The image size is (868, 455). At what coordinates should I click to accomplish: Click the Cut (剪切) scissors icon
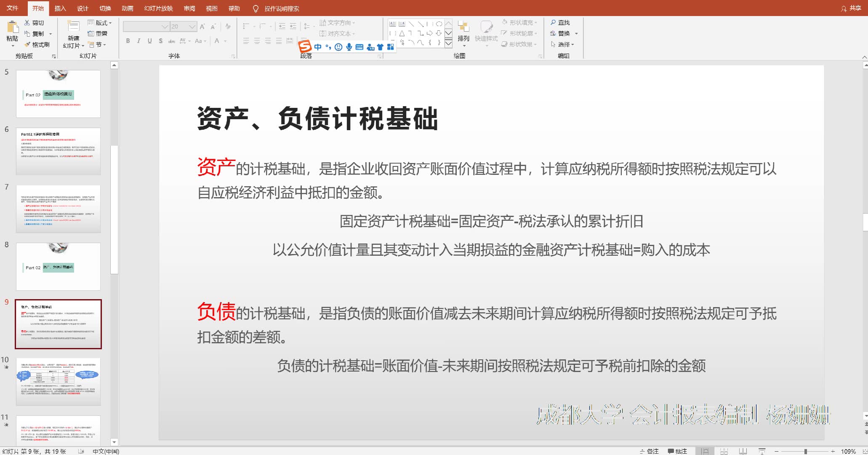click(x=27, y=23)
